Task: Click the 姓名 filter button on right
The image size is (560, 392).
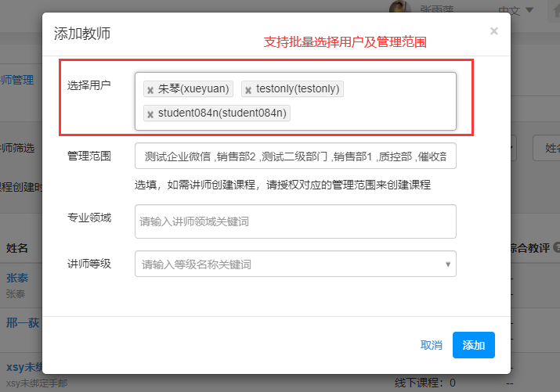Action: tap(546, 147)
